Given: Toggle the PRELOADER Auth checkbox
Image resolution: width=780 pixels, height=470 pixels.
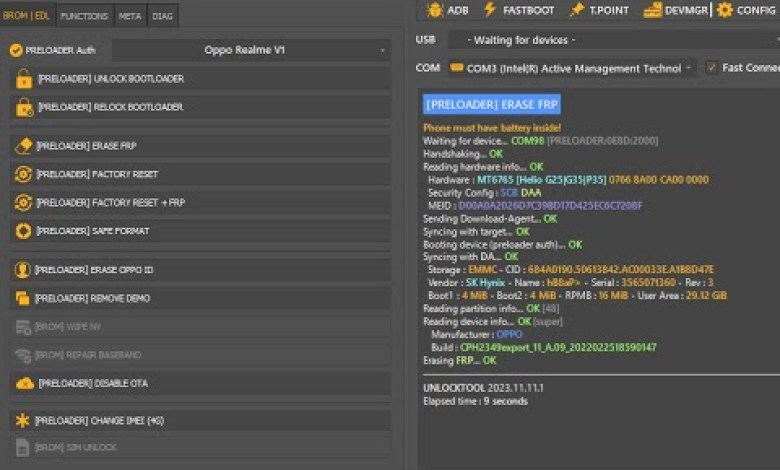Looking at the screenshot, I should (16, 50).
